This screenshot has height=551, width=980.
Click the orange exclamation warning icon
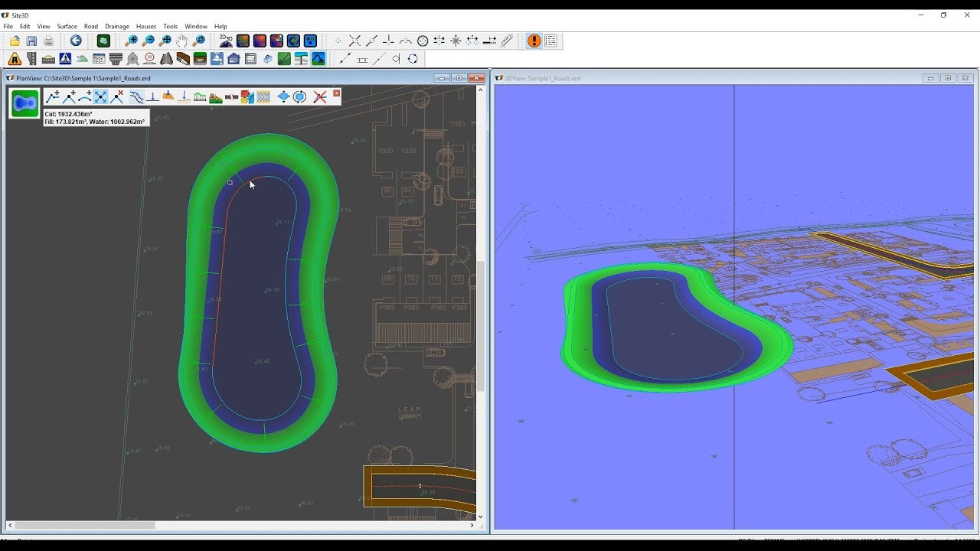[534, 41]
